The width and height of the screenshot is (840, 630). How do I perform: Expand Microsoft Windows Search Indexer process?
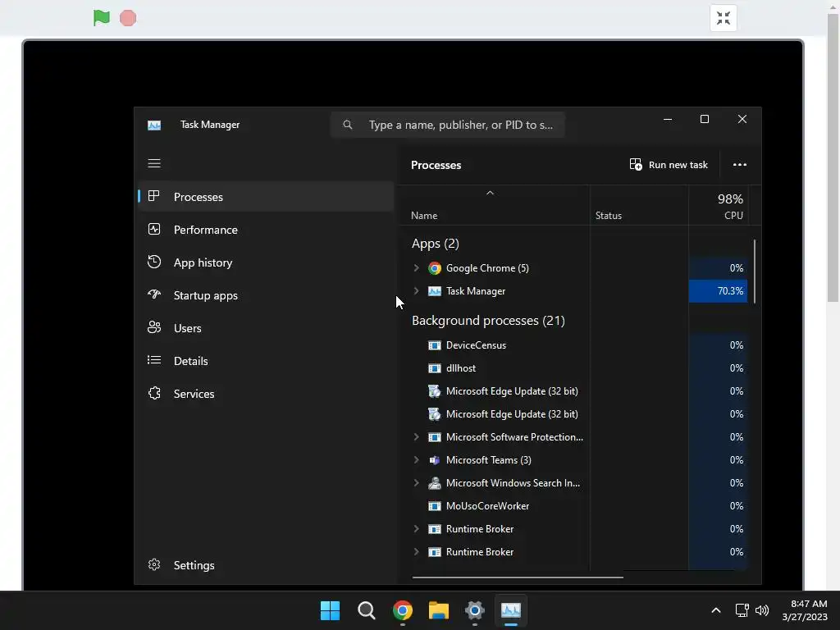pyautogui.click(x=416, y=482)
